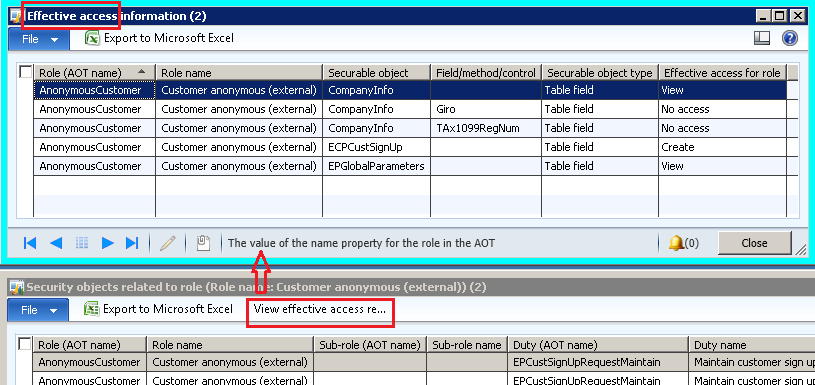Toggle the view layout icon beside help

(x=761, y=38)
